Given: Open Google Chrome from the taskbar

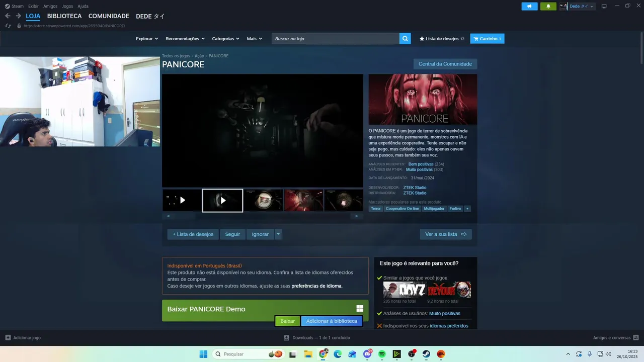Looking at the screenshot, I should (323, 354).
